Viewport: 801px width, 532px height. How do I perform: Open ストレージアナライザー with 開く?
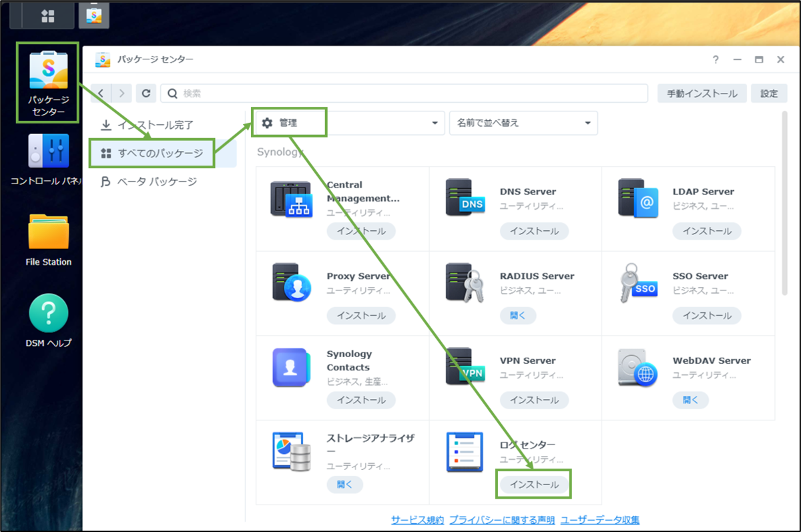pos(345,485)
